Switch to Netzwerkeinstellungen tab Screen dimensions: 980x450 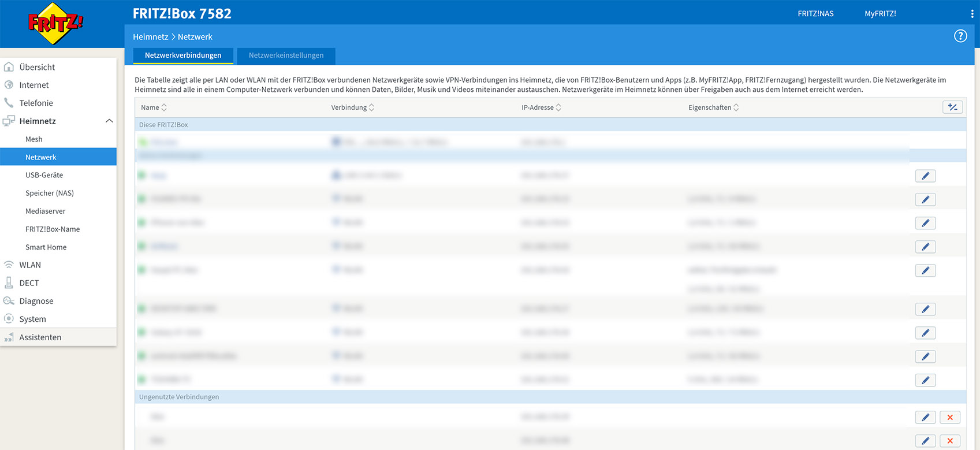coord(286,55)
